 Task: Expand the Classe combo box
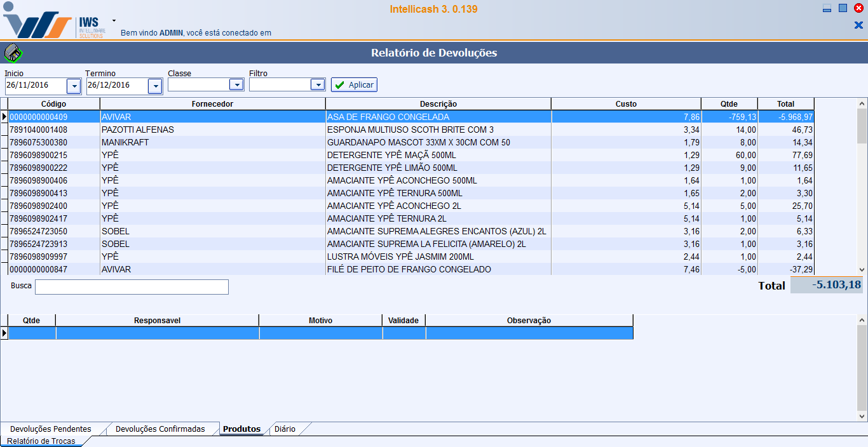[236, 84]
